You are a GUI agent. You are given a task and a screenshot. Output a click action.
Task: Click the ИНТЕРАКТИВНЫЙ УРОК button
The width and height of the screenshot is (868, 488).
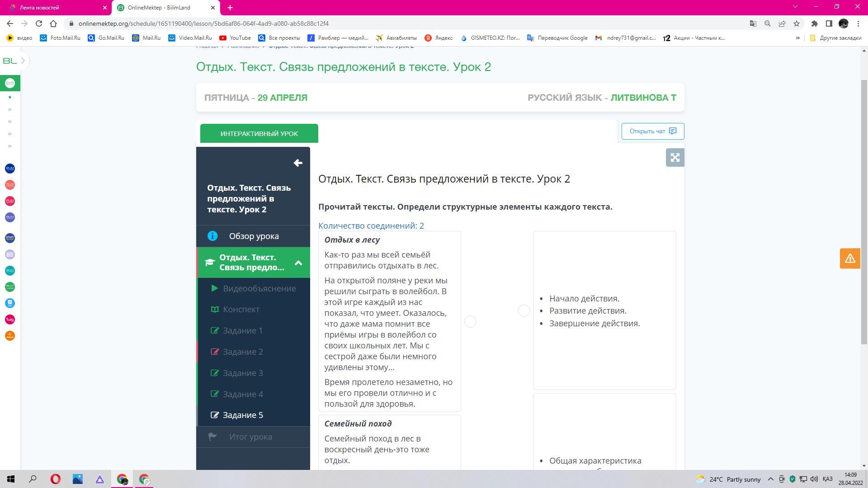(x=259, y=134)
